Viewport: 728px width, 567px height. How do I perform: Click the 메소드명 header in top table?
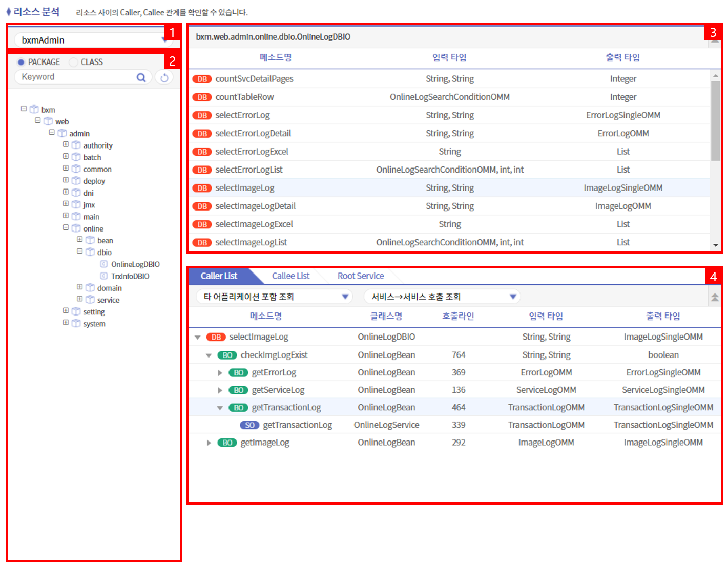coord(276,57)
